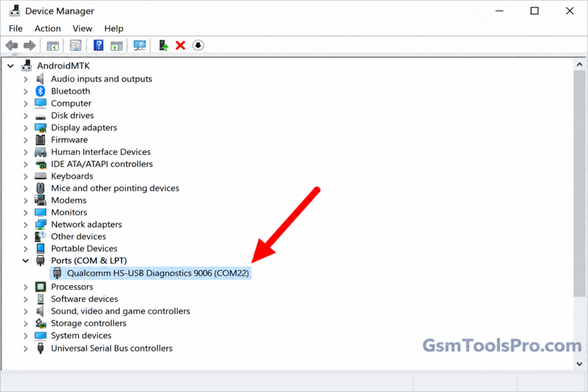
Task: Open Help via blue question mark icon
Action: (98, 45)
